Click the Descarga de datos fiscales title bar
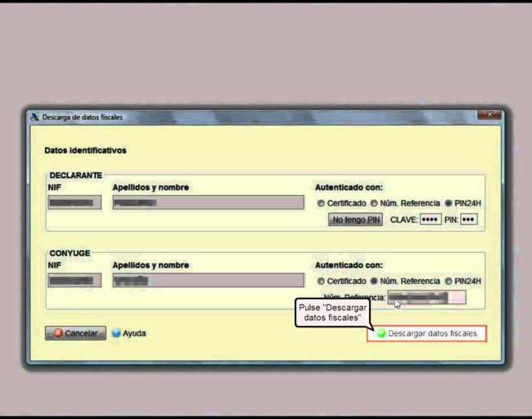This screenshot has width=532, height=419. click(x=246, y=117)
